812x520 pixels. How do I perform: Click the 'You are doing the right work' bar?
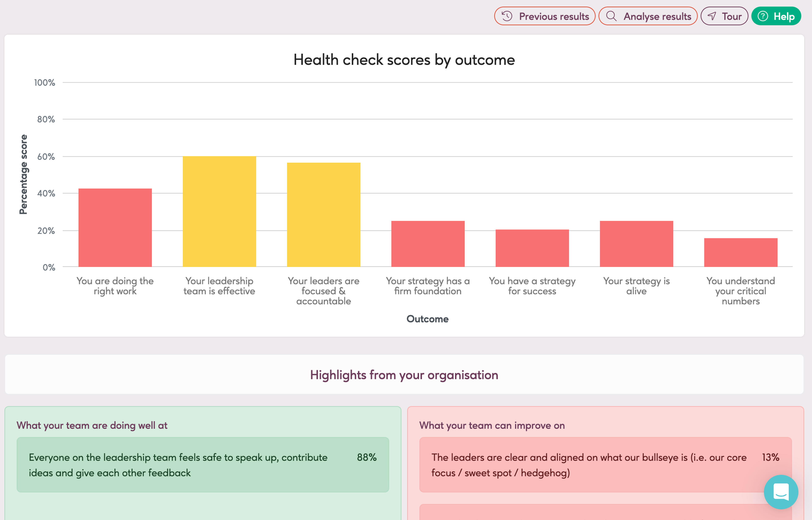115,228
